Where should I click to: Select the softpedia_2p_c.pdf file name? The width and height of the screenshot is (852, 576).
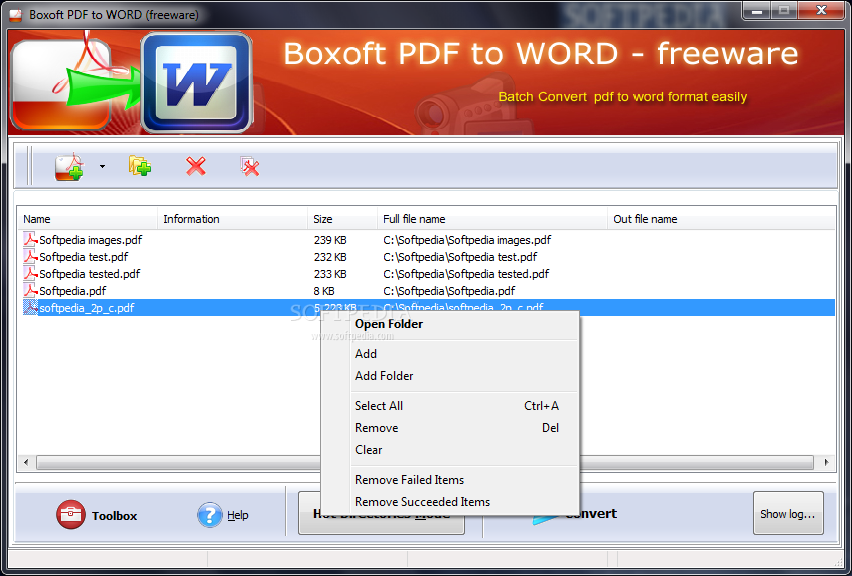[87, 308]
